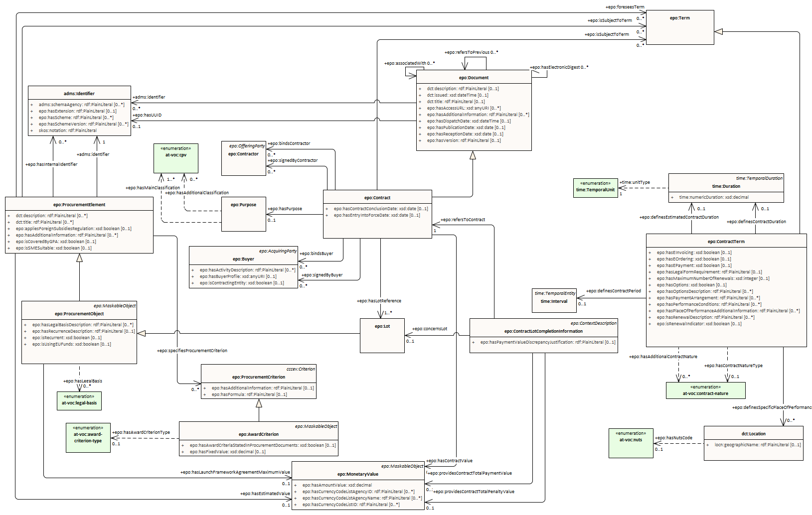Click the epo:ProcurementElement class title

click(x=79, y=205)
